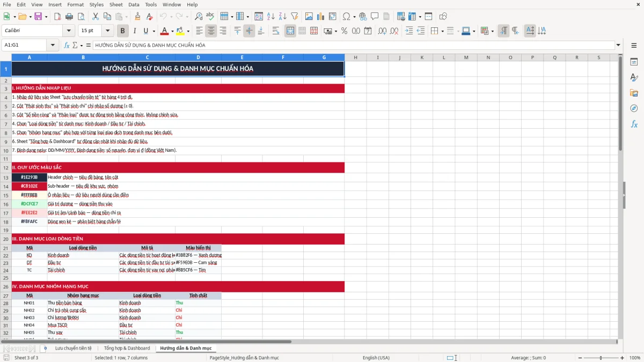644x362 pixels.
Task: Cut selection with the scissors icon
Action: (96, 17)
